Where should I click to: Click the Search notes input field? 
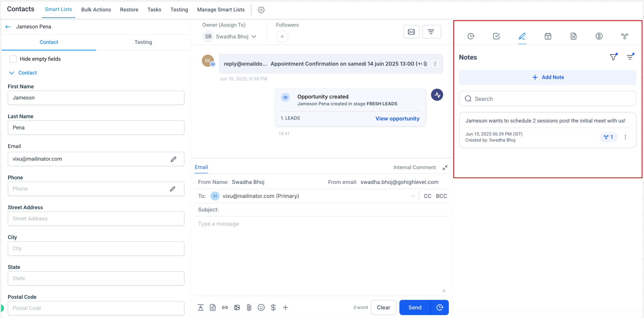click(547, 98)
